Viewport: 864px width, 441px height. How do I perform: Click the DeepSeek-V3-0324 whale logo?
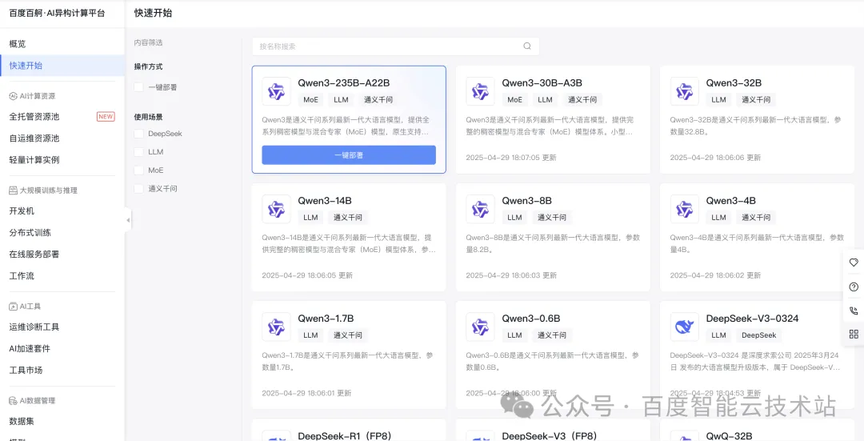point(684,327)
